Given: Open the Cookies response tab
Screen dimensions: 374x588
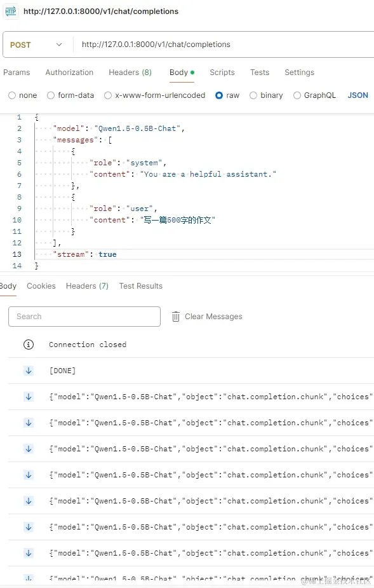Looking at the screenshot, I should click(41, 285).
